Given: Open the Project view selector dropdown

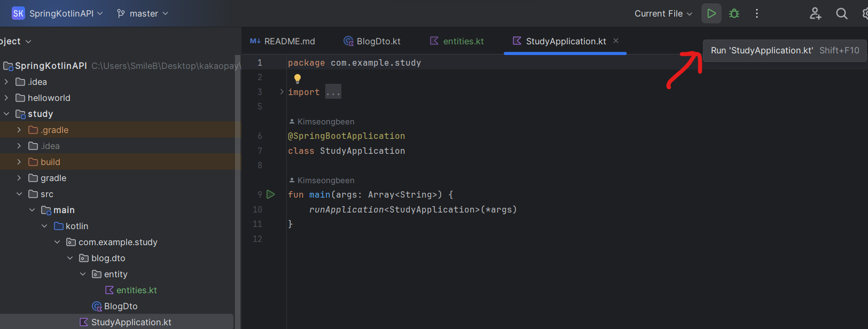Looking at the screenshot, I should pyautogui.click(x=15, y=41).
